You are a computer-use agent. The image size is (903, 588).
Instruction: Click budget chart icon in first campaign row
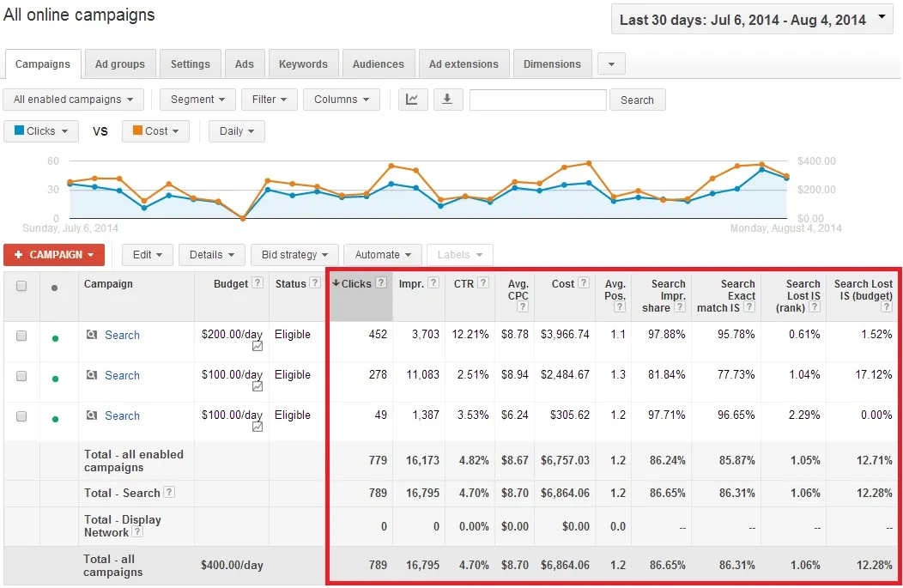[x=258, y=346]
